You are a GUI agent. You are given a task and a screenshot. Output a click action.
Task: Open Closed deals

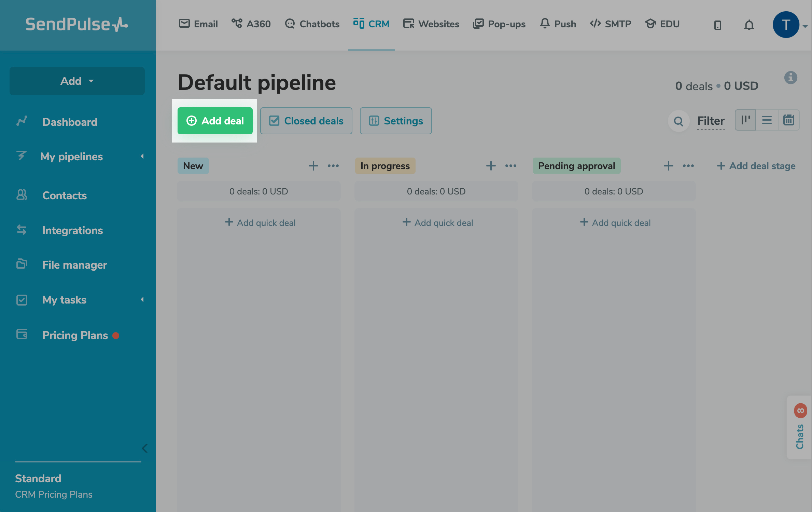coord(306,121)
